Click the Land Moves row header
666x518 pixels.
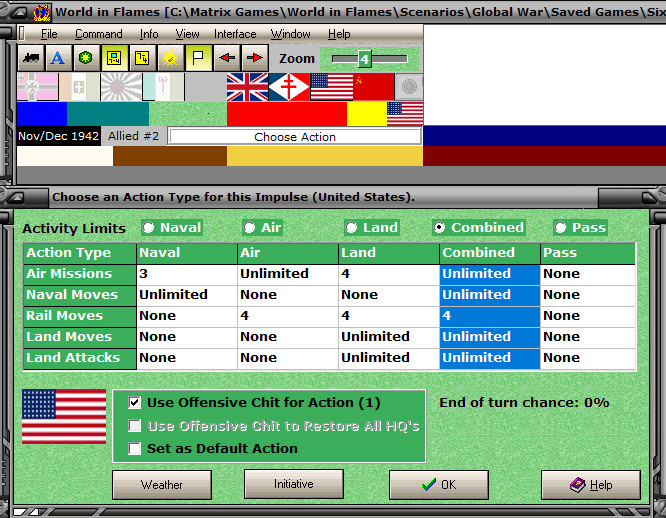[79, 337]
